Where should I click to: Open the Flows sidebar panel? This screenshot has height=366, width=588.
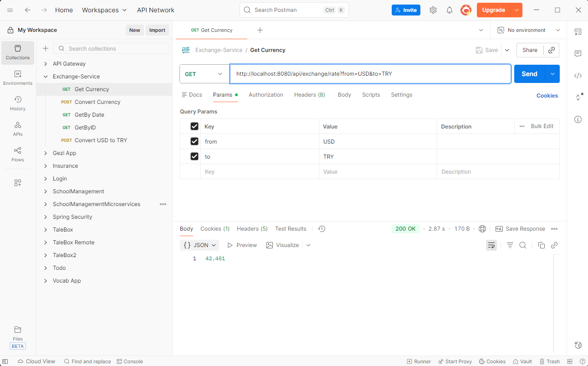tap(18, 154)
